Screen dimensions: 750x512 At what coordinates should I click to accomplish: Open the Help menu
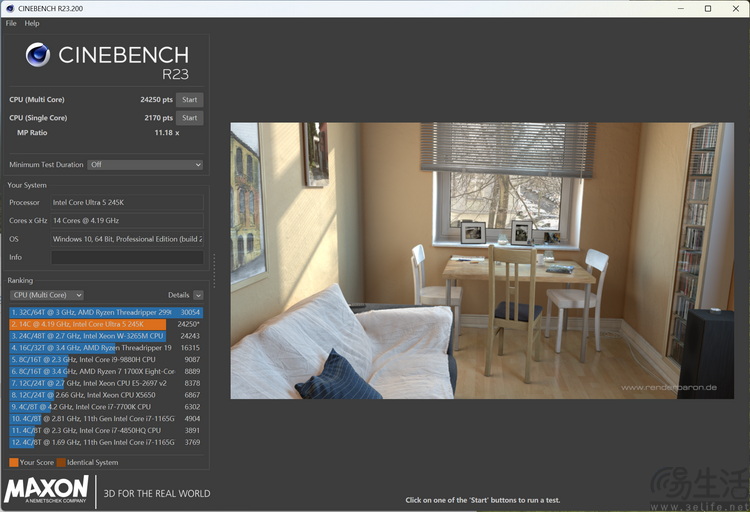point(32,23)
